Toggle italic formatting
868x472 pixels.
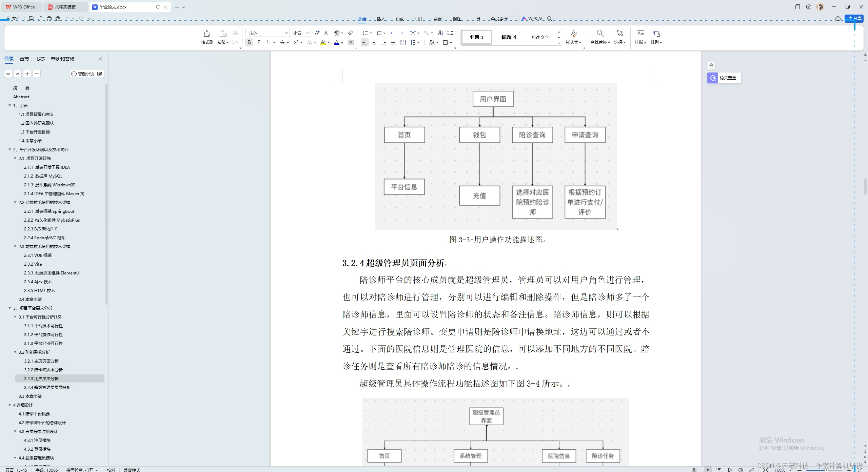coord(259,42)
